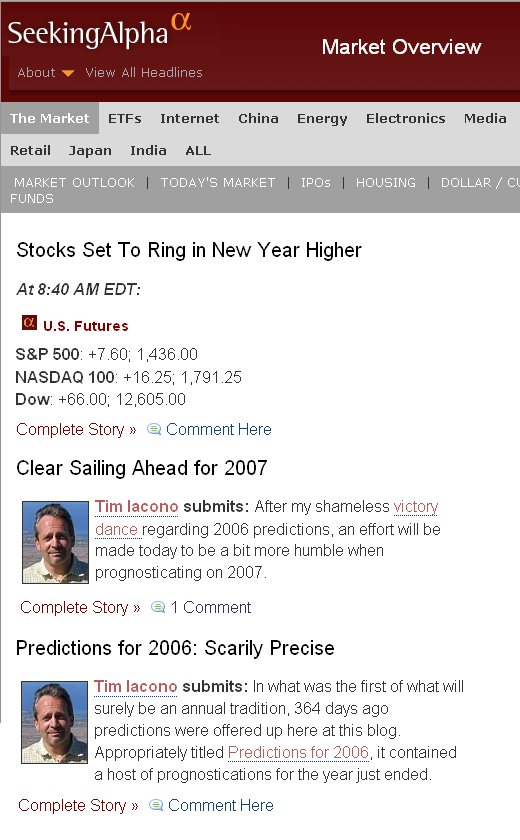The height and width of the screenshot is (840, 520).
Task: Open the HOUSING subcategory
Action: (x=386, y=183)
